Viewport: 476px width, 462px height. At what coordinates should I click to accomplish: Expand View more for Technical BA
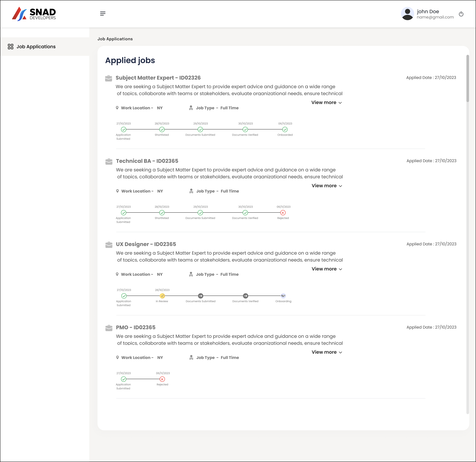tap(327, 186)
